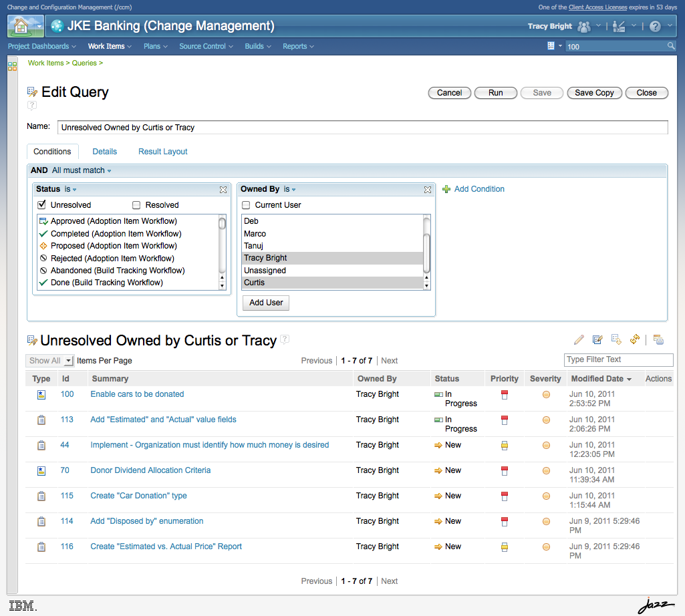Open the Status 'is' operator dropdown

[x=71, y=189]
